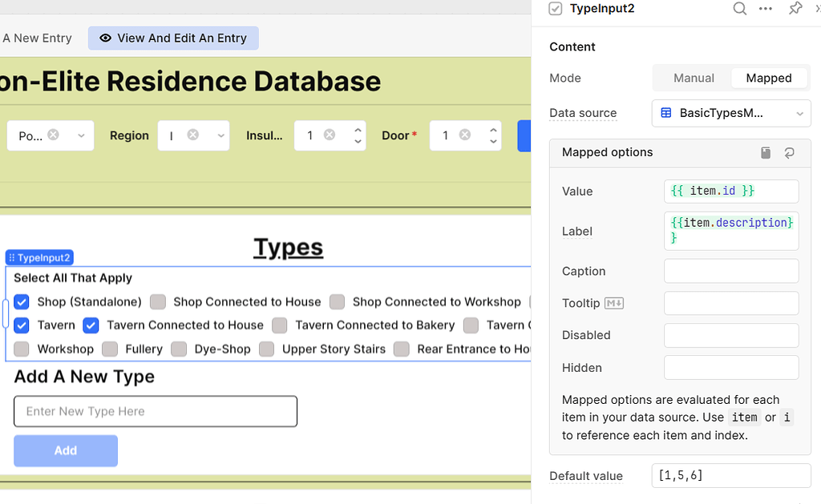The height and width of the screenshot is (504, 821).
Task: Edit the Value field containing item.id
Action: tap(731, 191)
